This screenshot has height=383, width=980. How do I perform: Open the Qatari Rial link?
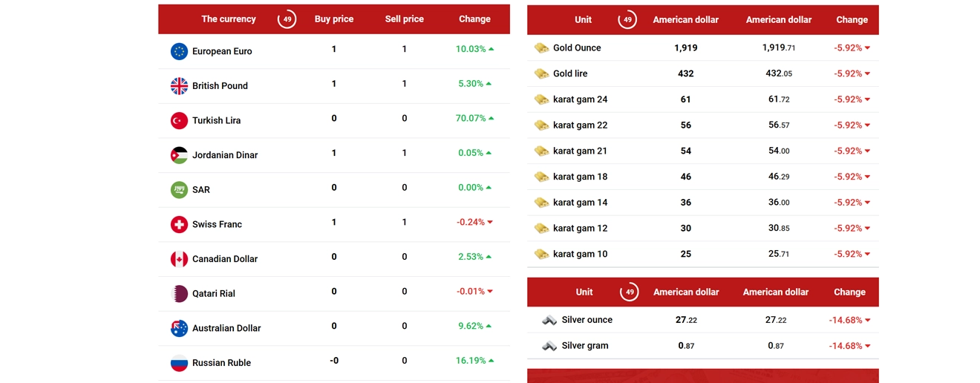point(213,294)
